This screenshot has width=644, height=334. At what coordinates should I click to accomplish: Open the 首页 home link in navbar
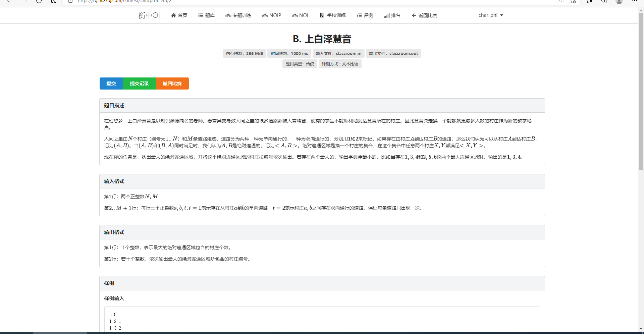[179, 15]
